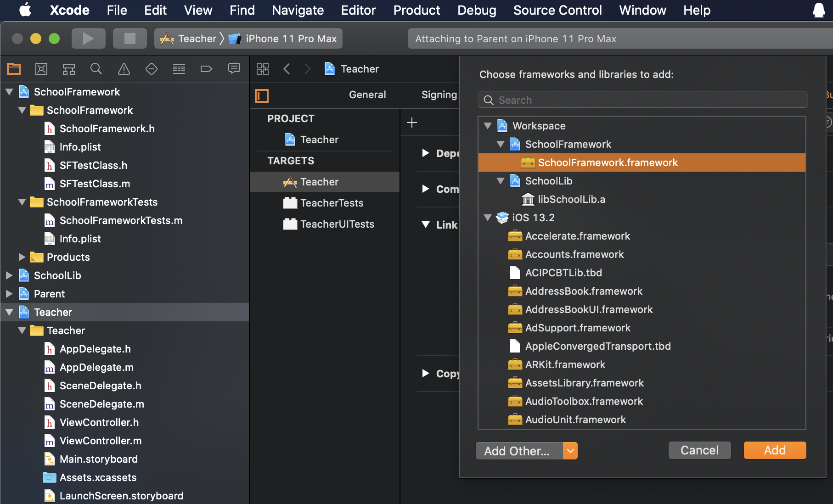Image resolution: width=833 pixels, height=504 pixels.
Task: Click the Teacher breadcrumb in jump bar
Action: [351, 69]
